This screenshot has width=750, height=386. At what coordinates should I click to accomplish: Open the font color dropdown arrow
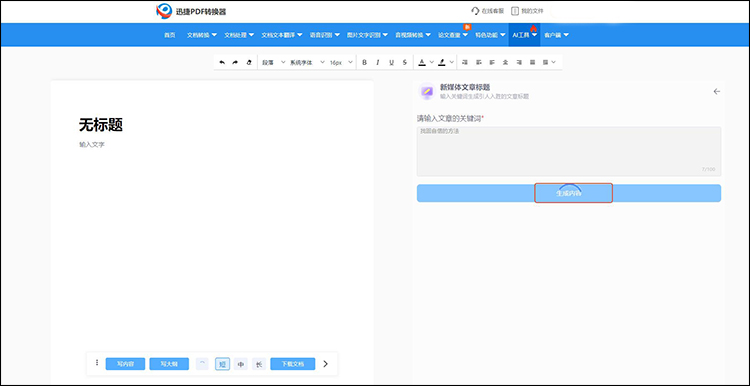pos(431,62)
